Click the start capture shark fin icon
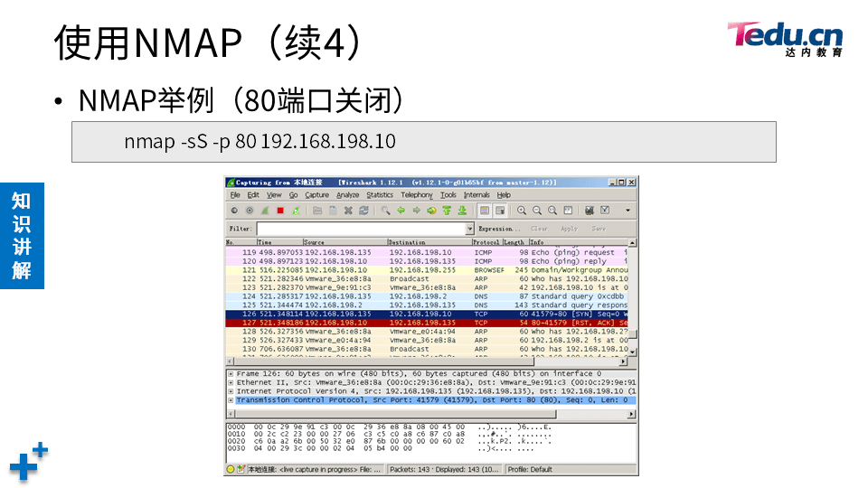The height and width of the screenshot is (488, 868). click(x=265, y=211)
